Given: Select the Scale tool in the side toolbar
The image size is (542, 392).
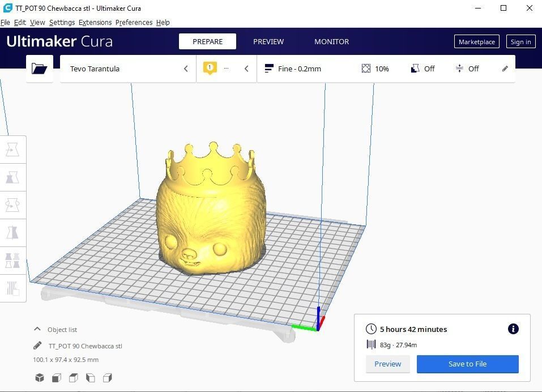Looking at the screenshot, I should coord(12,177).
